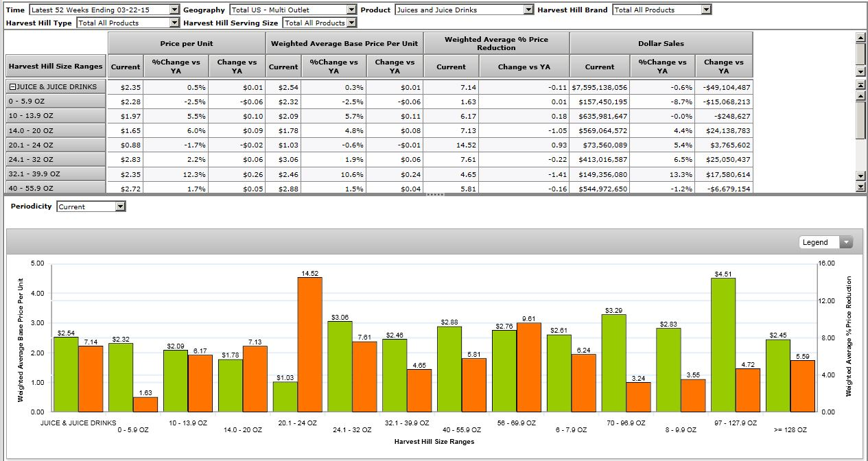Select the 0 - 5.9 OZ row header
868x461 pixels.
55,102
